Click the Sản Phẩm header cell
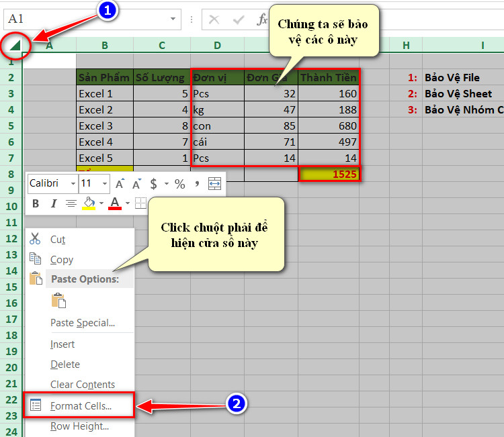 coord(105,77)
